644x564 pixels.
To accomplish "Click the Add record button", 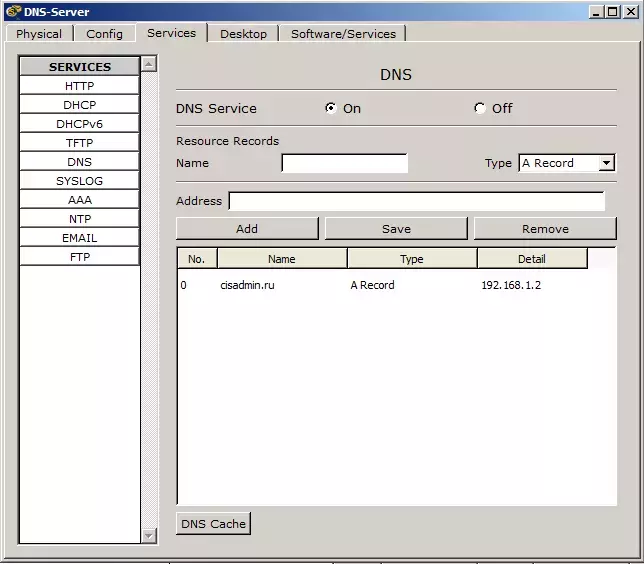I will (x=247, y=228).
